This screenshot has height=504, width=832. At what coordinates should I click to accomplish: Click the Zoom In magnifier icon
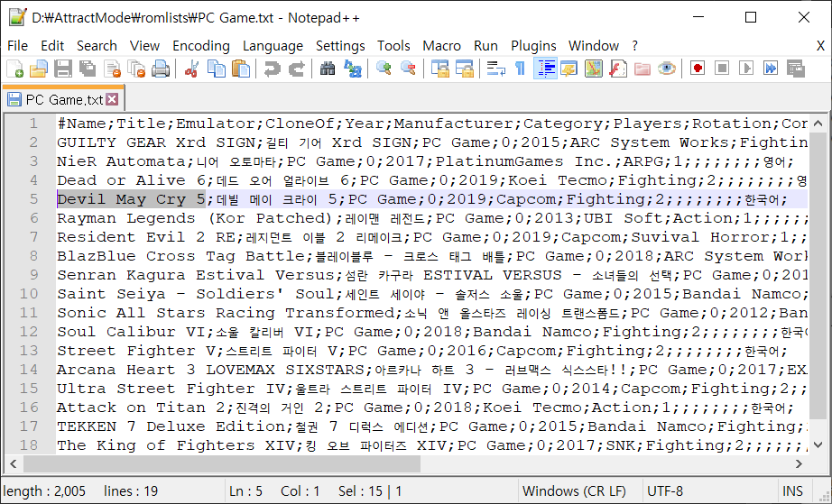[384, 69]
